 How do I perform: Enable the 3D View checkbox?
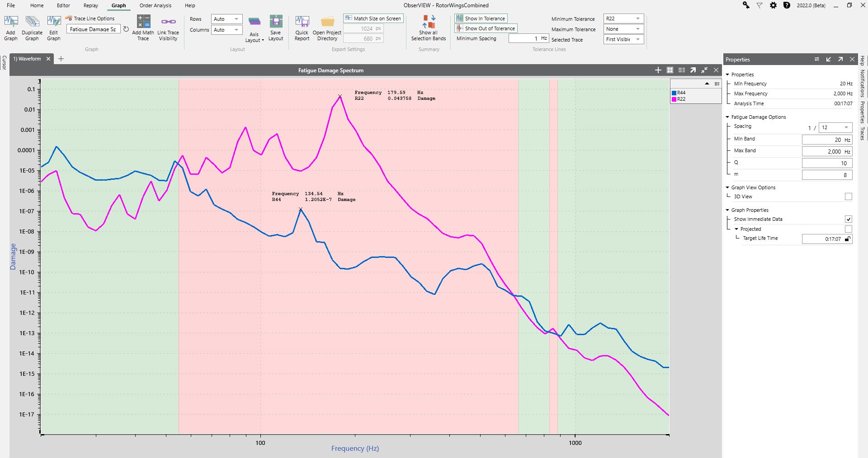pyautogui.click(x=849, y=196)
